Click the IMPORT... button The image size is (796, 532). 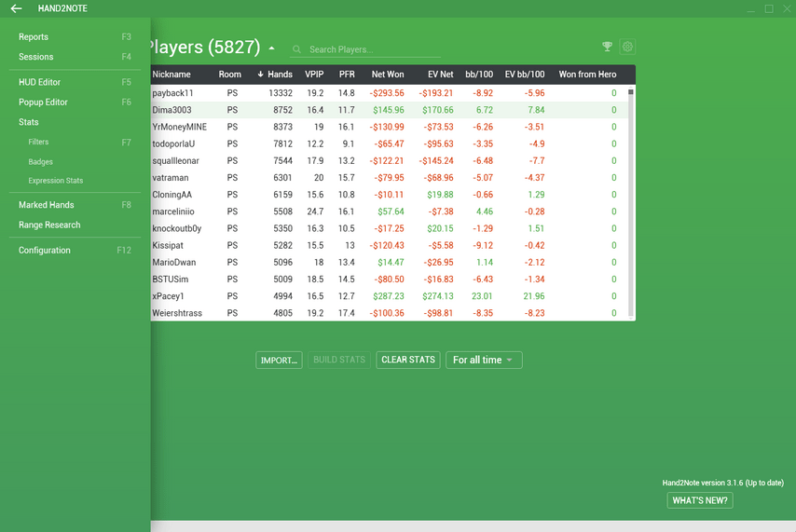click(x=279, y=360)
